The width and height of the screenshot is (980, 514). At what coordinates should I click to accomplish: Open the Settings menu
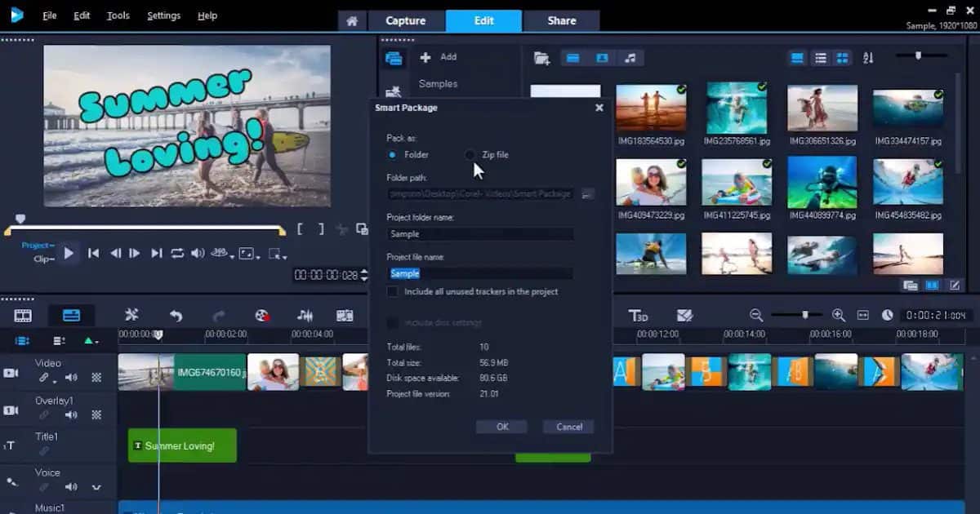[163, 16]
